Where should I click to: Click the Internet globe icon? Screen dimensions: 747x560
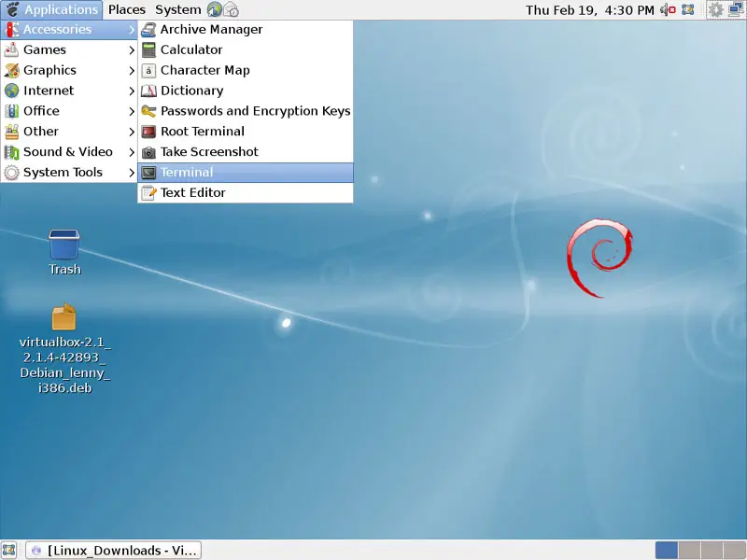[11, 91]
